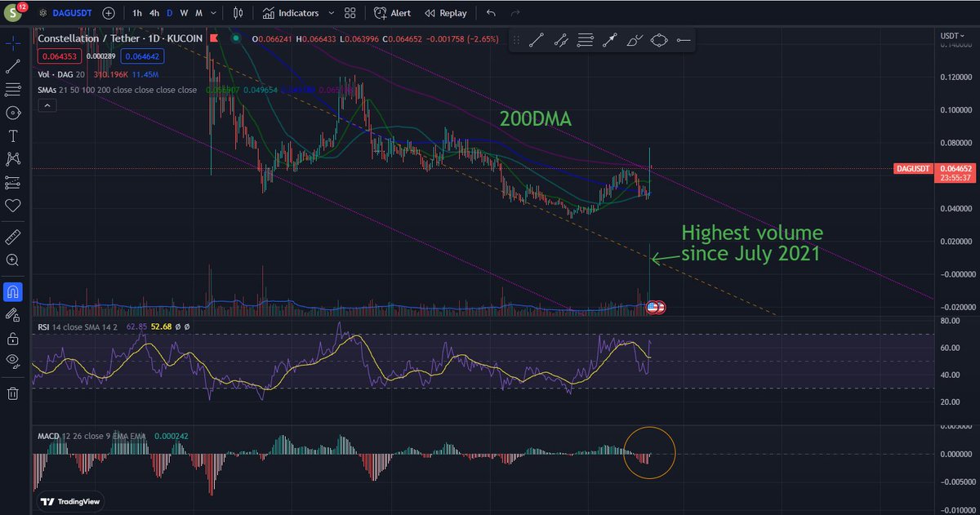
Task: Grab the floating drawing toolbar handle
Action: [514, 40]
